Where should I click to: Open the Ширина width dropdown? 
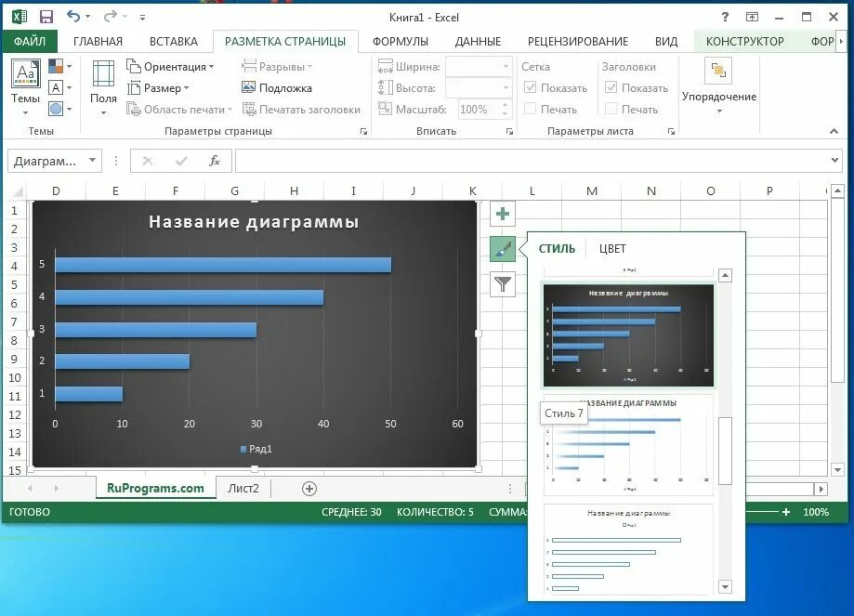(506, 67)
